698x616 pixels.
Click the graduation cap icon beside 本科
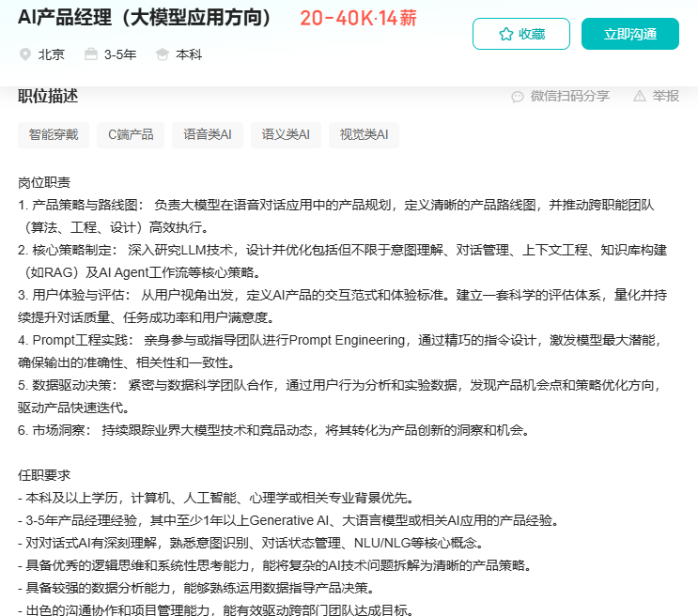pos(162,54)
